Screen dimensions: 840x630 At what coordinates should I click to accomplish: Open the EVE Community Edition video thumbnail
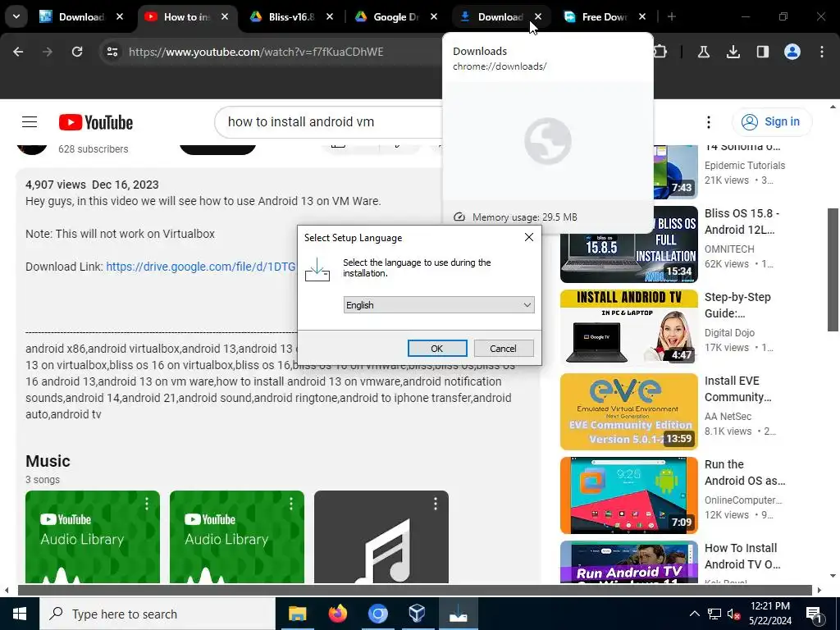click(629, 412)
